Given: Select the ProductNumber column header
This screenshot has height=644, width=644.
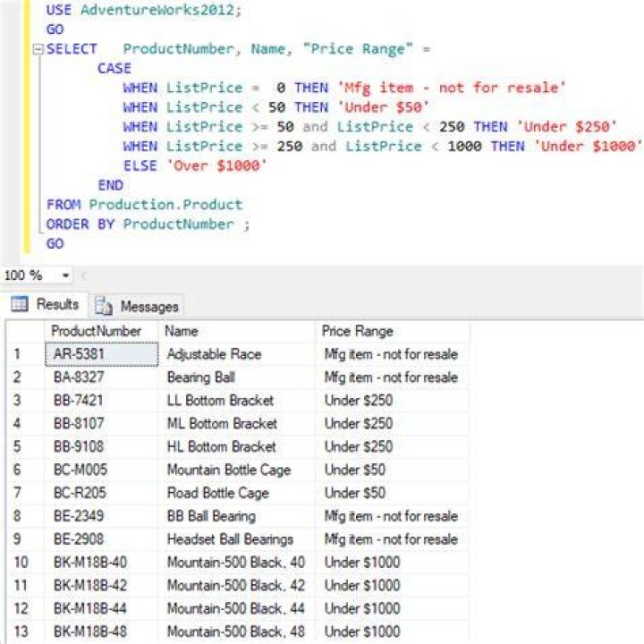Looking at the screenshot, I should [101, 331].
